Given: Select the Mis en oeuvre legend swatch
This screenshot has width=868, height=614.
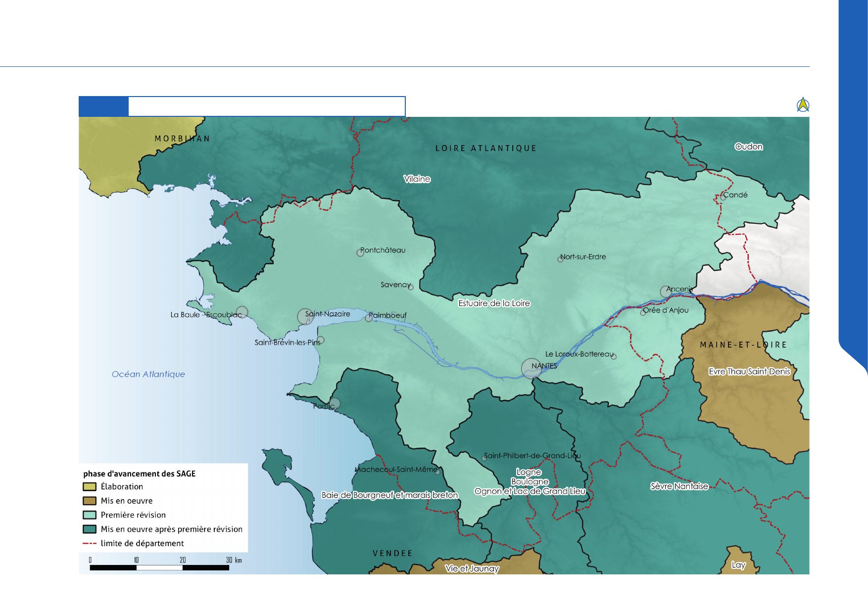Looking at the screenshot, I should point(90,501).
